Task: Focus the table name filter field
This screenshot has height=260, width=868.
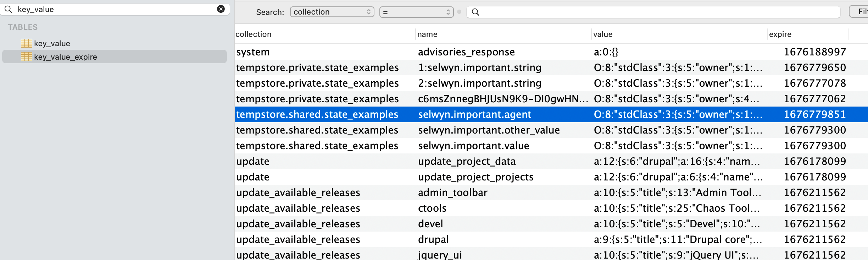Action: coord(115,9)
